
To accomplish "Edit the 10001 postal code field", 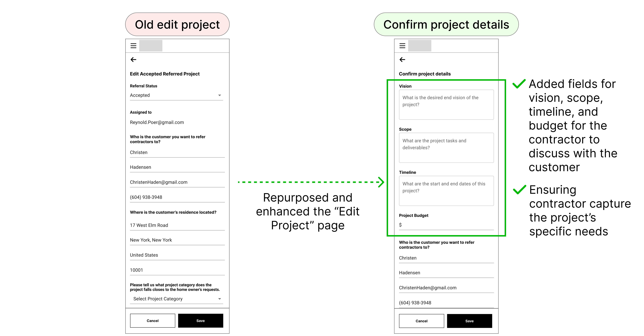I will pyautogui.click(x=177, y=270).
